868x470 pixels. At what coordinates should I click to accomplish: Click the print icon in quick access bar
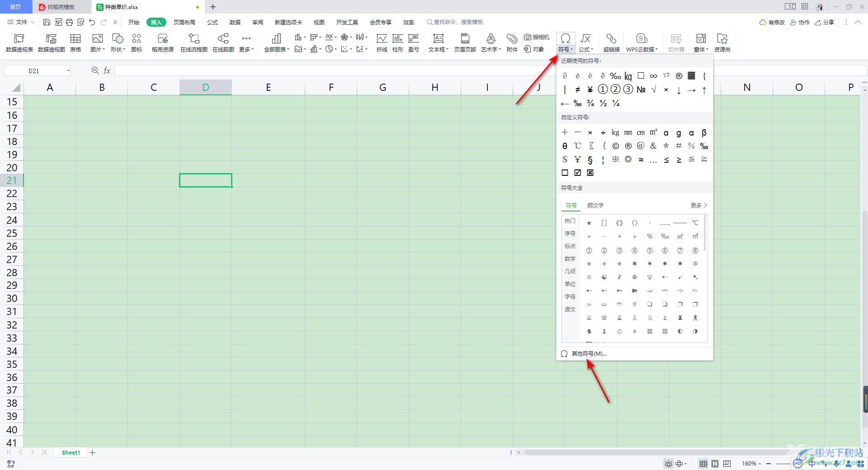69,22
